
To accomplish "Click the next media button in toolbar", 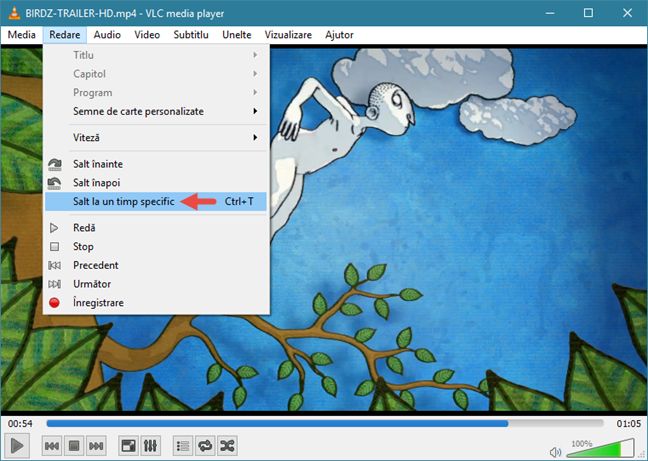I will pos(96,446).
